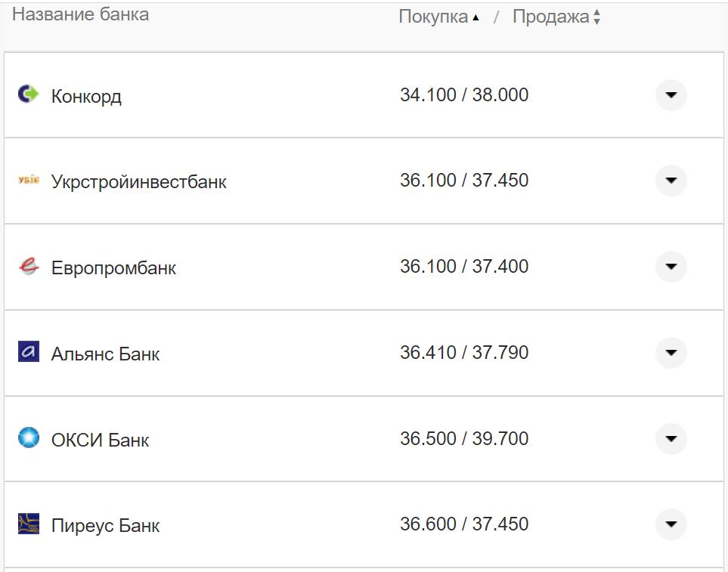Image resolution: width=728 pixels, height=572 pixels.
Task: Expand the ОКСИ Банк details arrow
Action: [x=670, y=438]
